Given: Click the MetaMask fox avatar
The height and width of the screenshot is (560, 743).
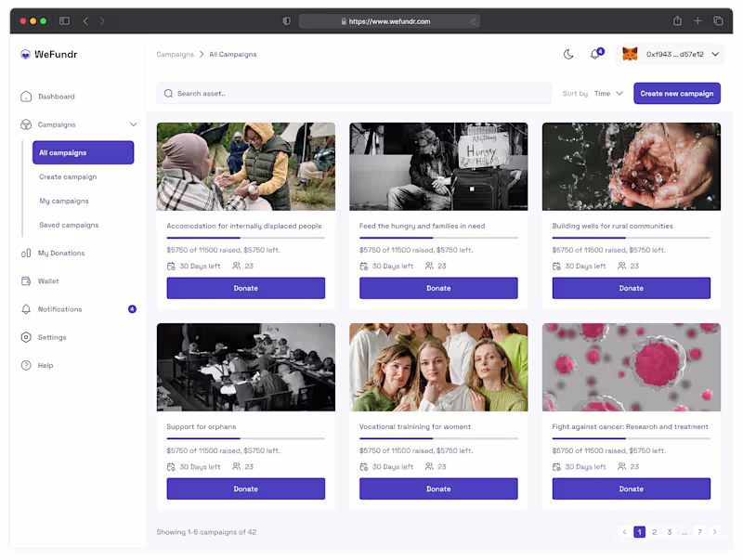Looking at the screenshot, I should pos(630,54).
